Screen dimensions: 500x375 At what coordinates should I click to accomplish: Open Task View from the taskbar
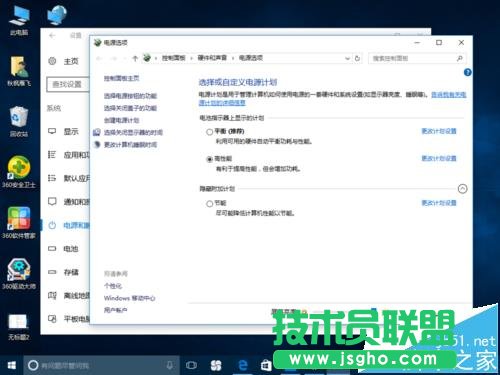coord(191,366)
